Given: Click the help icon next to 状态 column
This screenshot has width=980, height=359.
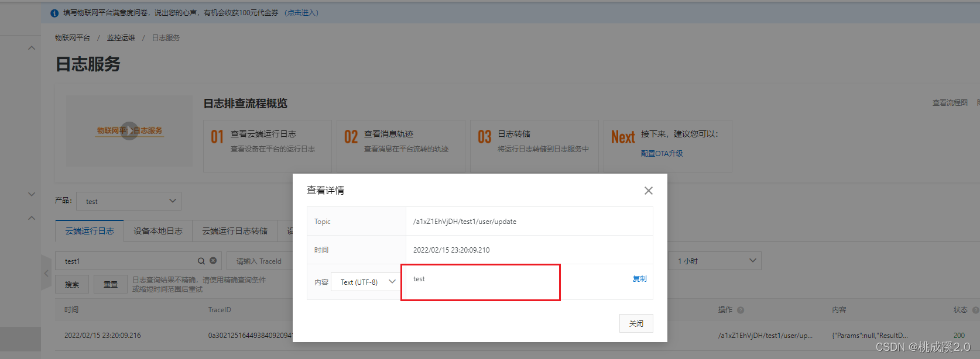Looking at the screenshot, I should point(975,310).
